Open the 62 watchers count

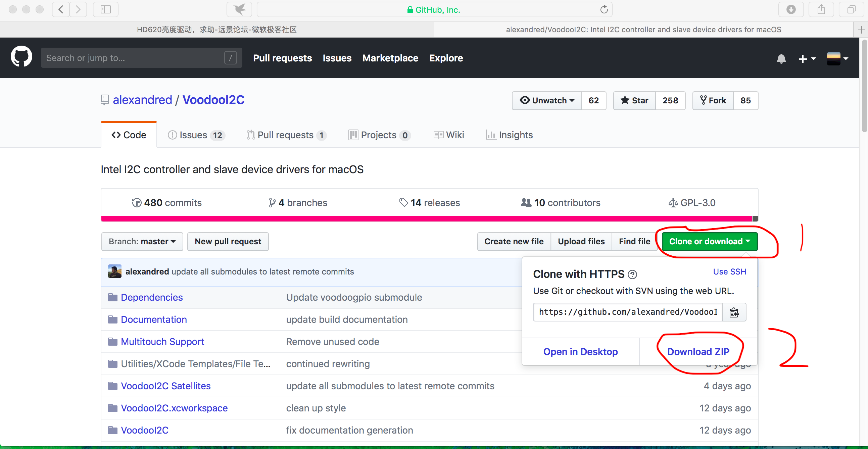593,100
